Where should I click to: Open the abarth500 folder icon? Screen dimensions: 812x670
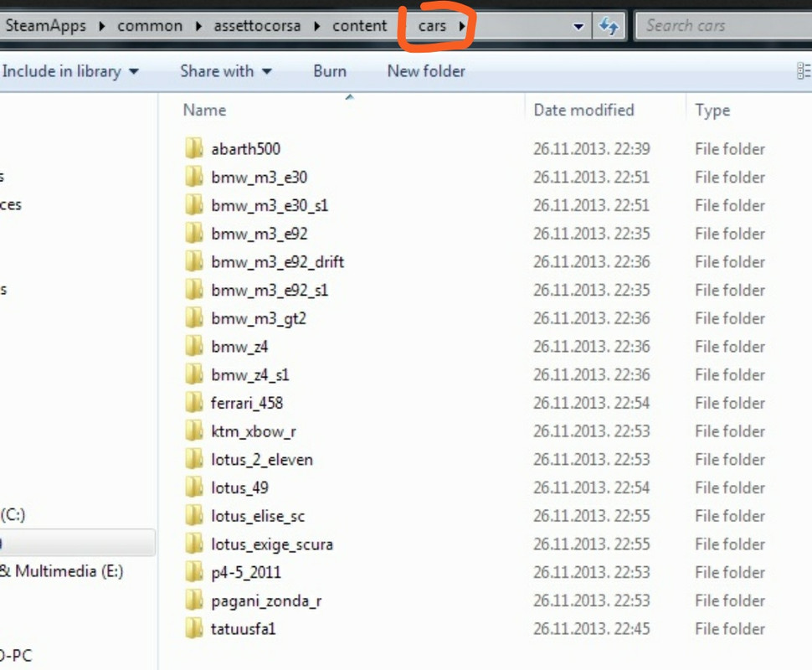[193, 149]
